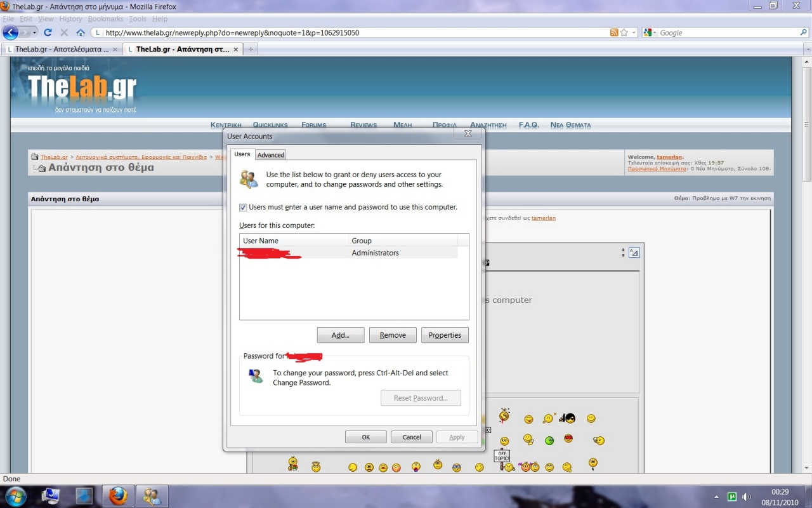812x508 pixels.
Task: Cancel the User Accounts dialog
Action: tap(412, 437)
